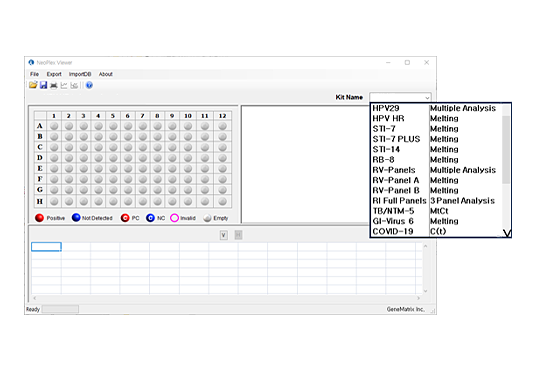The height and width of the screenshot is (370, 536).
Task: Select well H12 in the plate
Action: [223, 201]
